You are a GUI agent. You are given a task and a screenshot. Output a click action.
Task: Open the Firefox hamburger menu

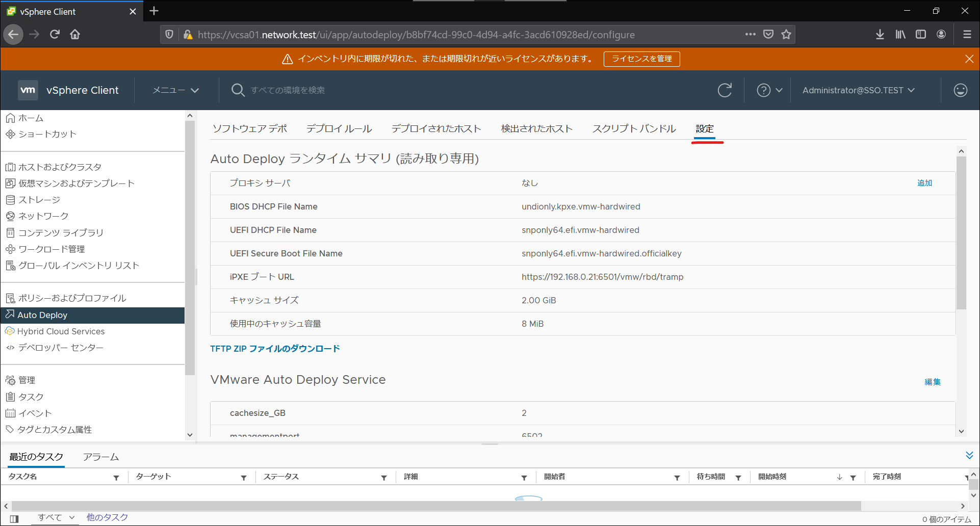[x=967, y=34]
